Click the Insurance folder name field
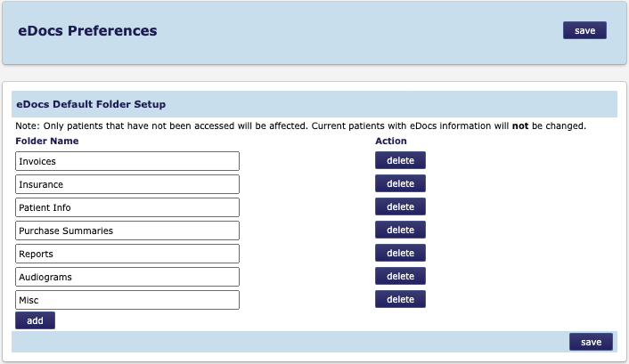This screenshot has width=629, height=364. pos(127,184)
